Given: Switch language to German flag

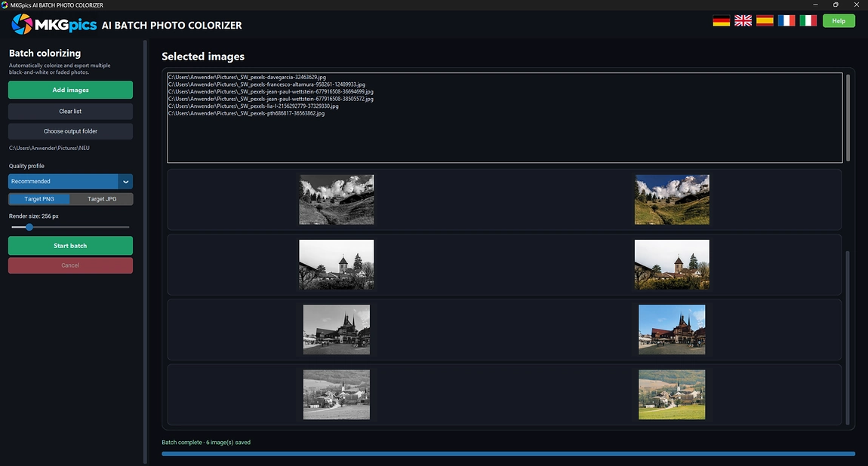Looking at the screenshot, I should 722,21.
